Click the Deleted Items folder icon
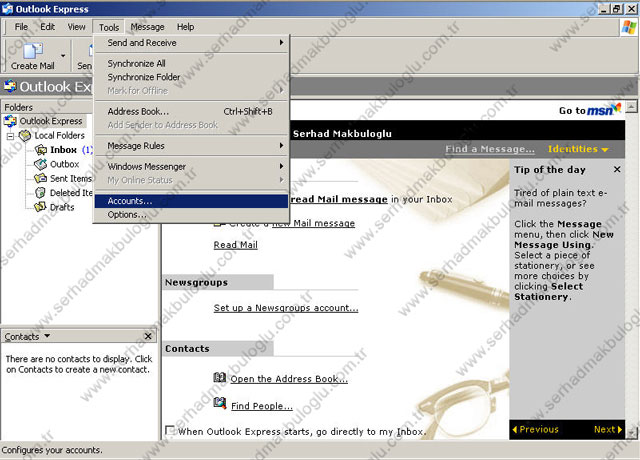This screenshot has width=640, height=460. pyautogui.click(x=40, y=193)
